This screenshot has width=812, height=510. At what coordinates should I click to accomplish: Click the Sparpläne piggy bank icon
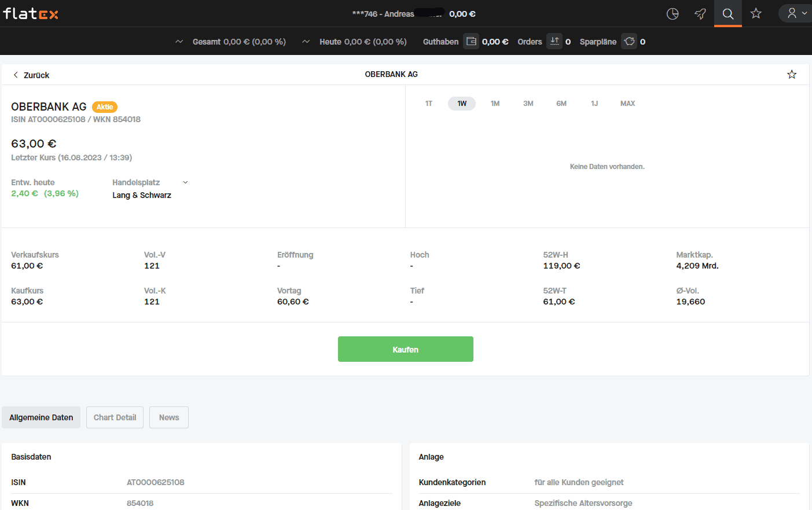[x=629, y=42]
